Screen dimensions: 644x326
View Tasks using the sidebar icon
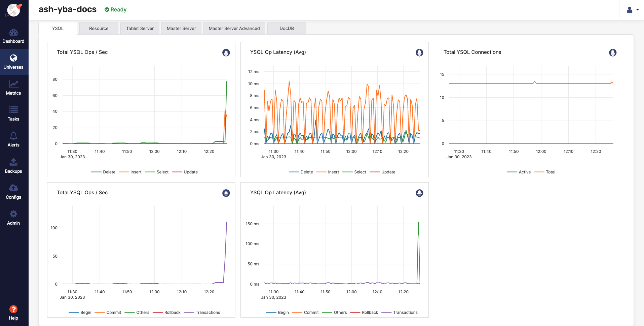coord(13,113)
